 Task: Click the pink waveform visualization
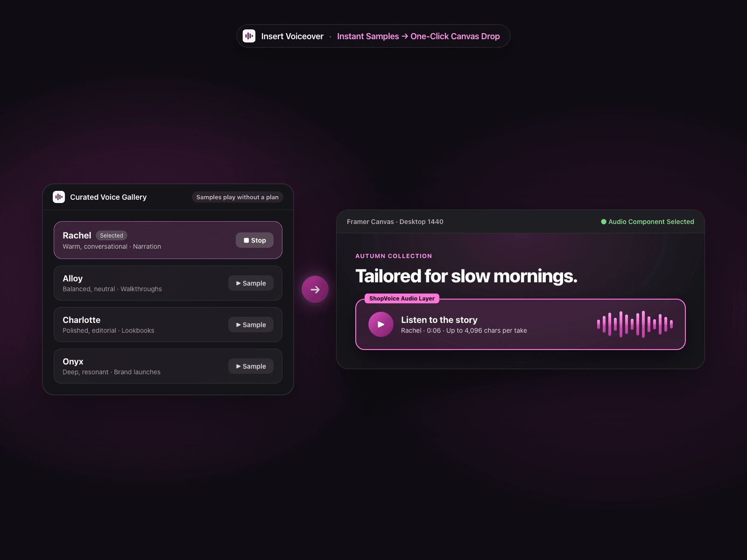pos(635,324)
